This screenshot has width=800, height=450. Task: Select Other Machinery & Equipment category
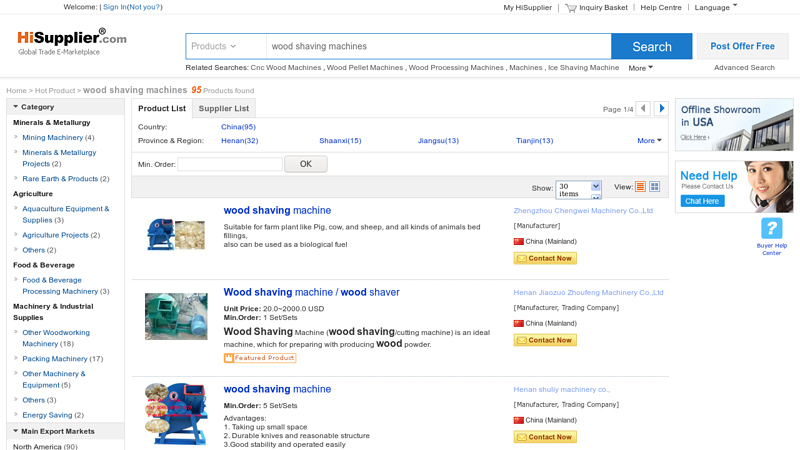54,380
